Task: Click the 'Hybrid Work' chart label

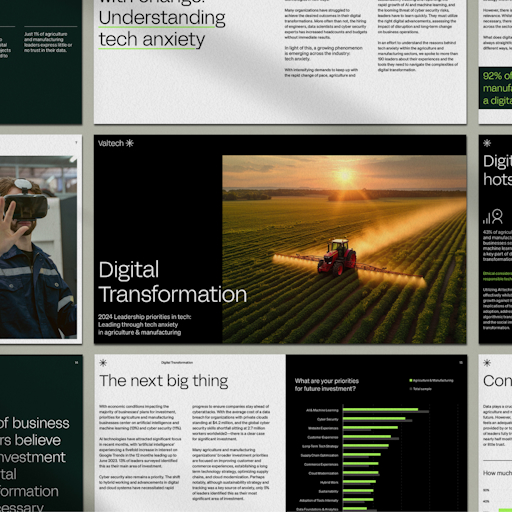Action: [x=329, y=482]
